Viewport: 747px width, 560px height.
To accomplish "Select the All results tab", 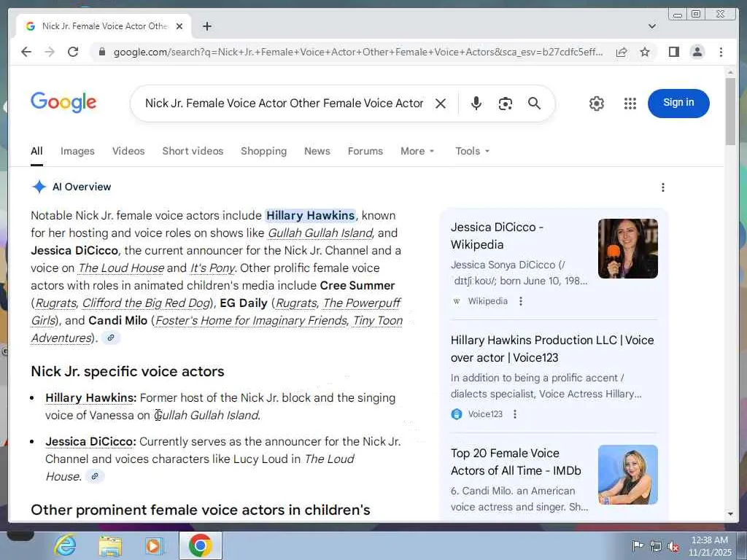I will (36, 151).
